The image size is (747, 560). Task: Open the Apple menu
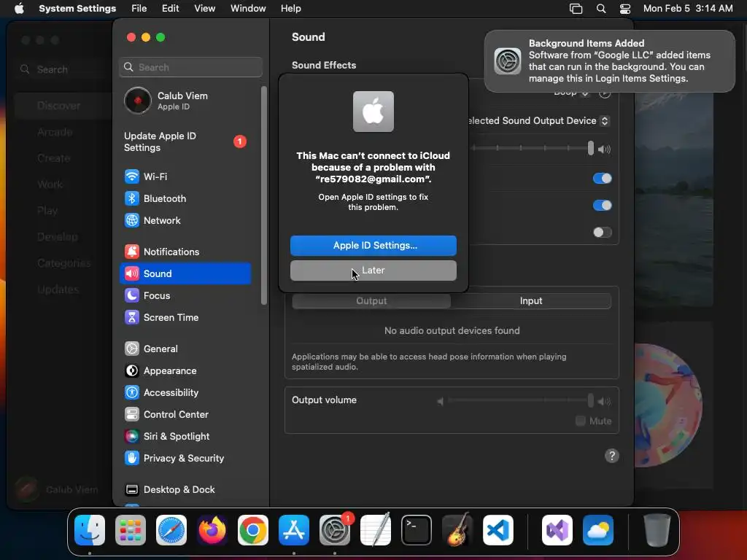pyautogui.click(x=19, y=9)
